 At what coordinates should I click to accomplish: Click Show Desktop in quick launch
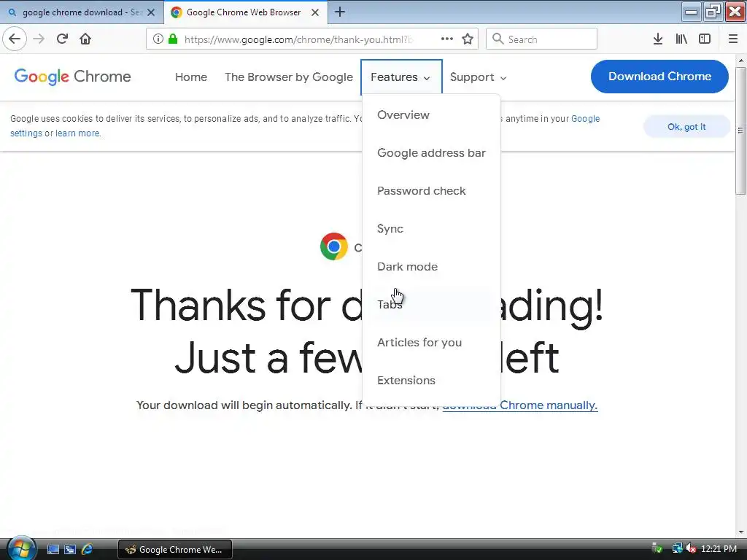[x=53, y=549]
